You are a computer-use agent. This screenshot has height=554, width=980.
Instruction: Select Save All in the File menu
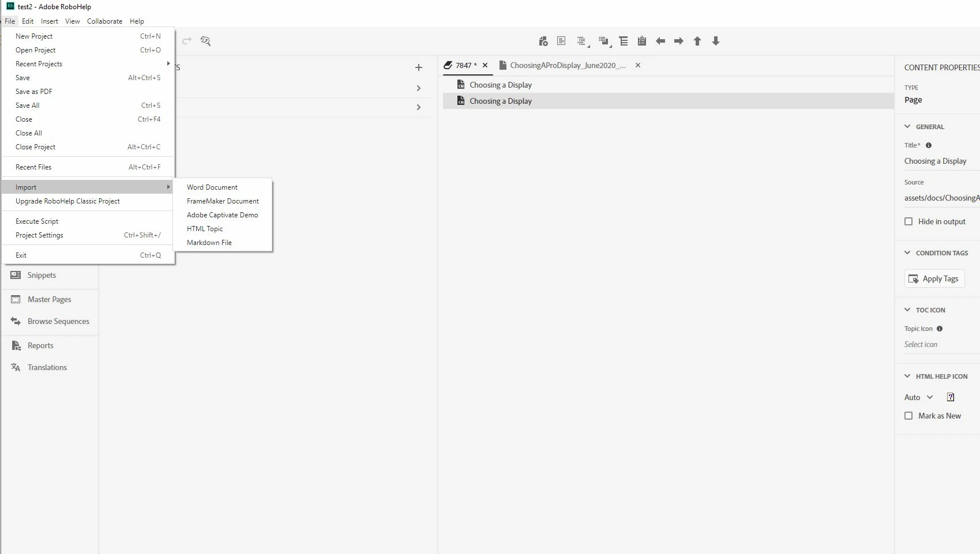pyautogui.click(x=88, y=105)
